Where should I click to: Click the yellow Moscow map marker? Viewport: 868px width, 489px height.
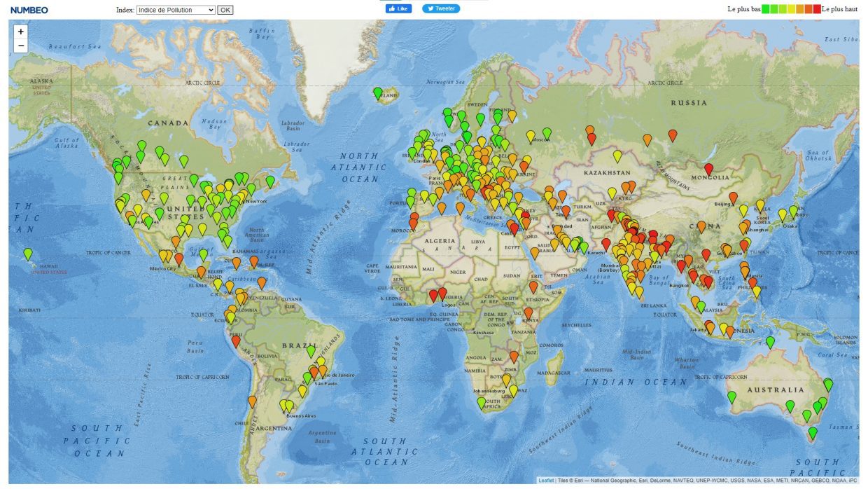coord(531,136)
